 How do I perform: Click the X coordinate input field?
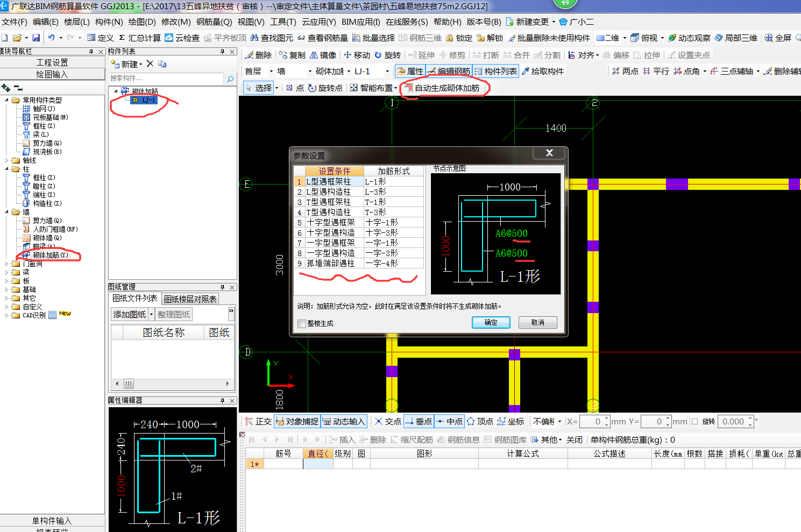pyautogui.click(x=594, y=422)
